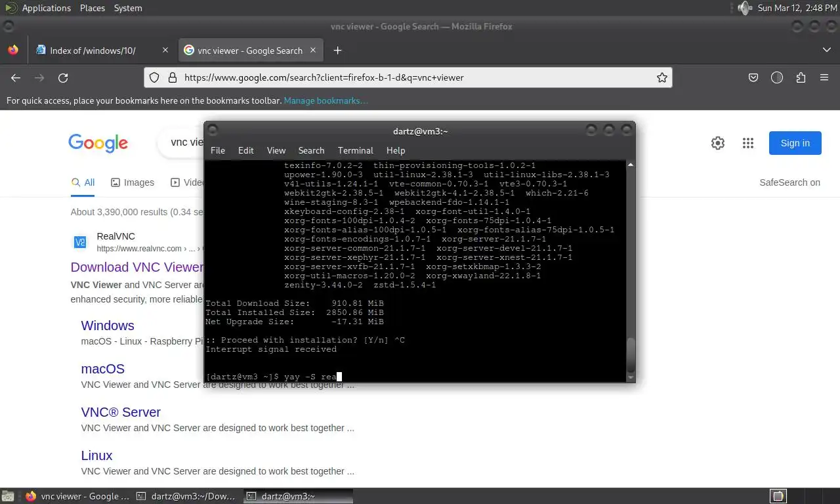The image size is (840, 504).
Task: Switch to Images search results
Action: tap(133, 182)
